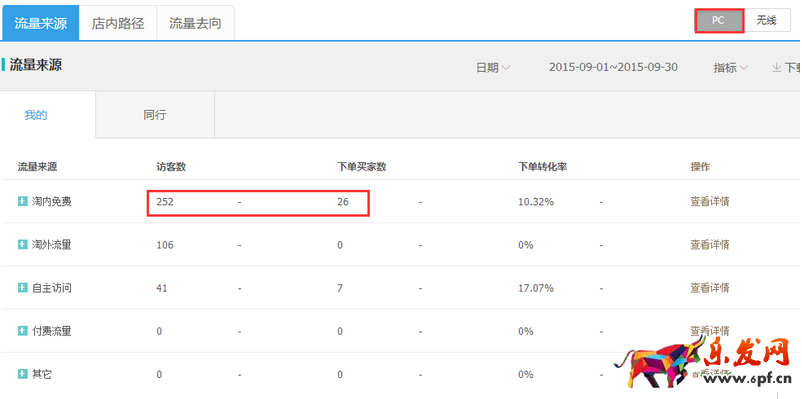Viewport: 802px width, 399px height.
Task: Open the 流量来源 tab
Action: (x=40, y=23)
